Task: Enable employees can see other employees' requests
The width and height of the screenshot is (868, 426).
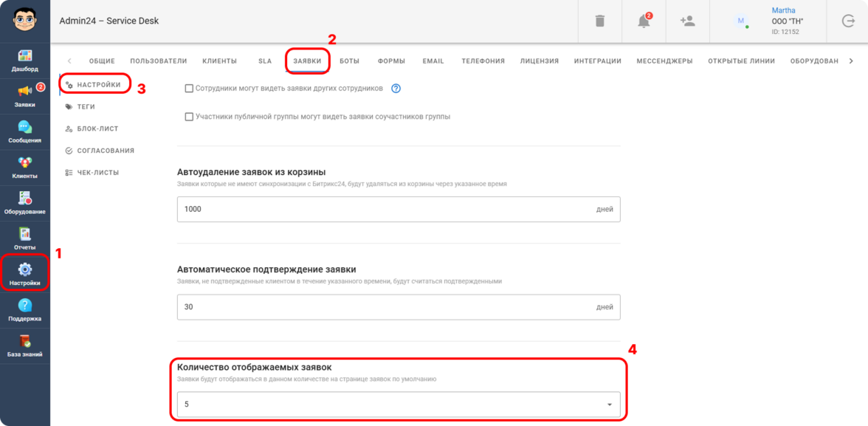Action: coord(189,88)
